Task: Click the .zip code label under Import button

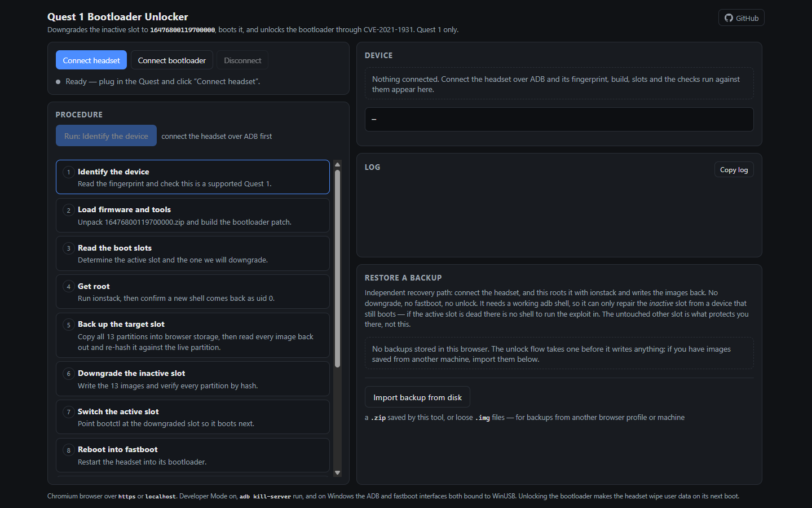Action: 378,418
